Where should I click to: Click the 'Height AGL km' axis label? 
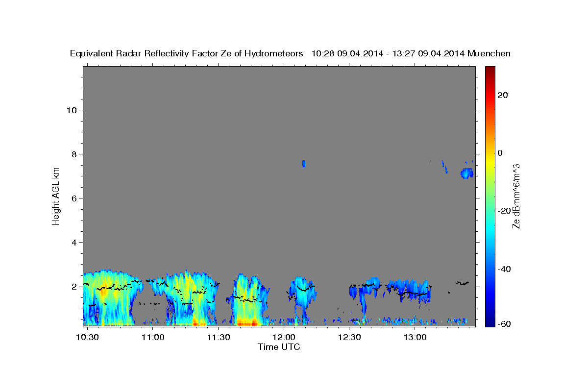coord(56,196)
